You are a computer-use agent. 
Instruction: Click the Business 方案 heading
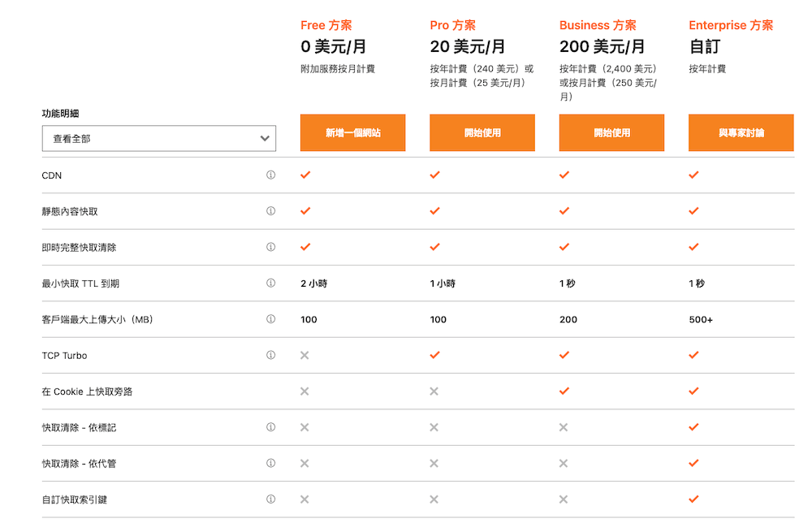pyautogui.click(x=598, y=25)
